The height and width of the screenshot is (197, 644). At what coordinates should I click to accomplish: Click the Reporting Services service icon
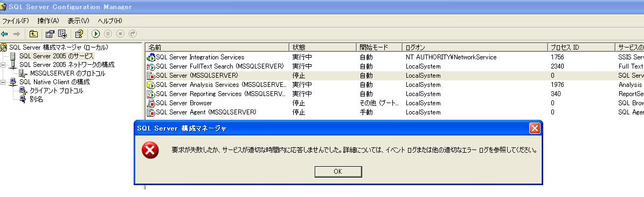[x=151, y=94]
